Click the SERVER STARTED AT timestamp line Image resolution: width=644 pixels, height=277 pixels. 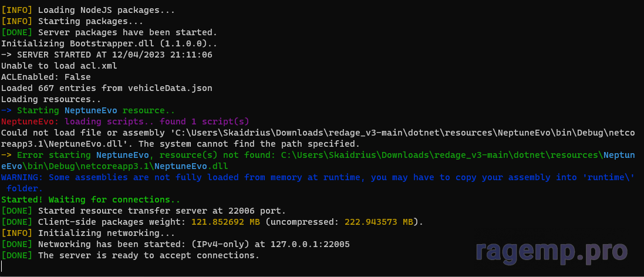pos(114,55)
